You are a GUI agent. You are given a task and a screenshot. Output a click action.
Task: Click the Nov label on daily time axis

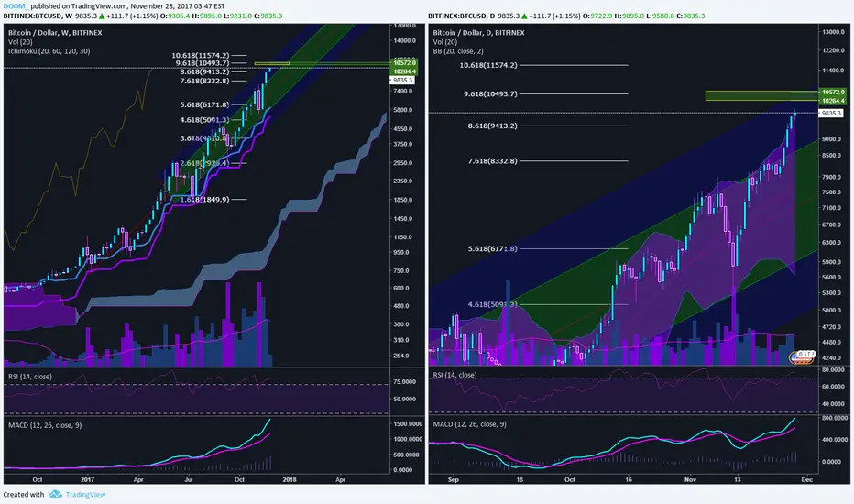point(690,480)
